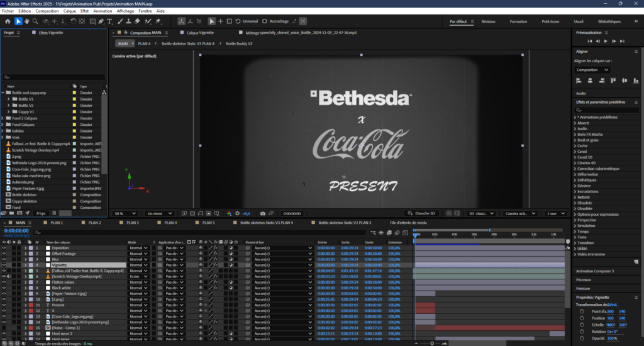Open the 50 % zoom dropdown

pyautogui.click(x=124, y=213)
